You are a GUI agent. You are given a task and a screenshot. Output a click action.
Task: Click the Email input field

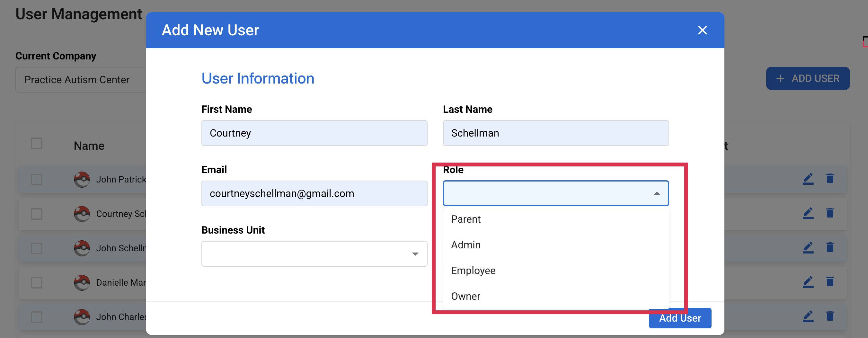click(x=314, y=193)
